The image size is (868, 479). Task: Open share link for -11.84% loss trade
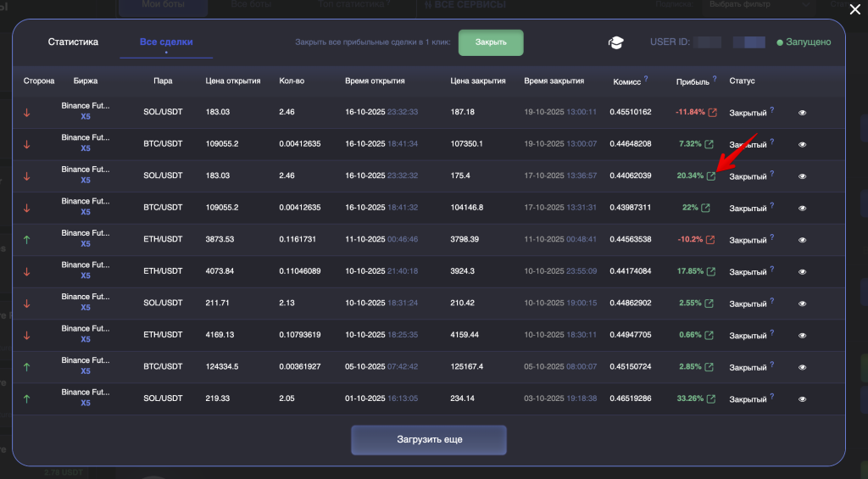tap(711, 113)
